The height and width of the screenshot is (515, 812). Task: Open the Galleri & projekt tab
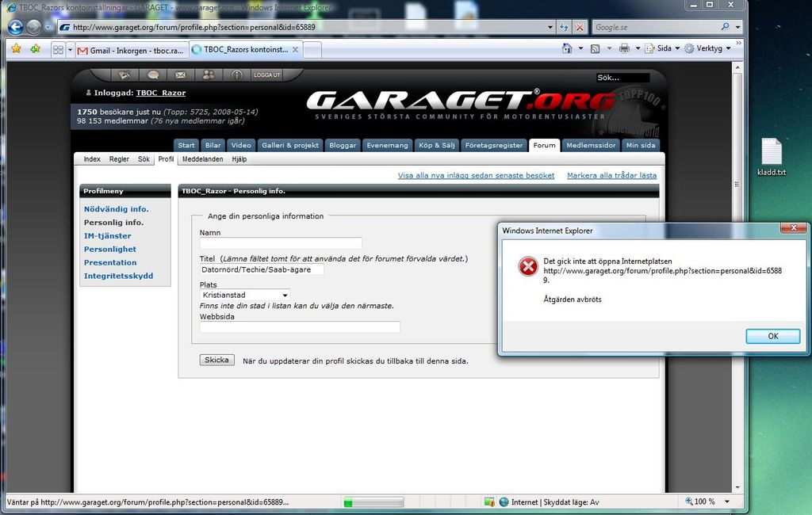pos(290,146)
